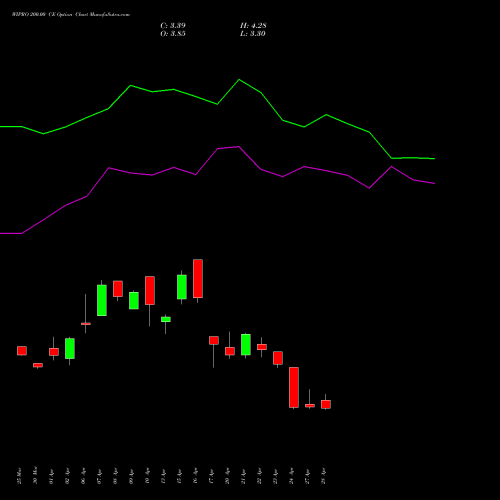This screenshot has height=500, width=500.
Task: Click the tall red candle for 16 Apr
Action: [198, 279]
